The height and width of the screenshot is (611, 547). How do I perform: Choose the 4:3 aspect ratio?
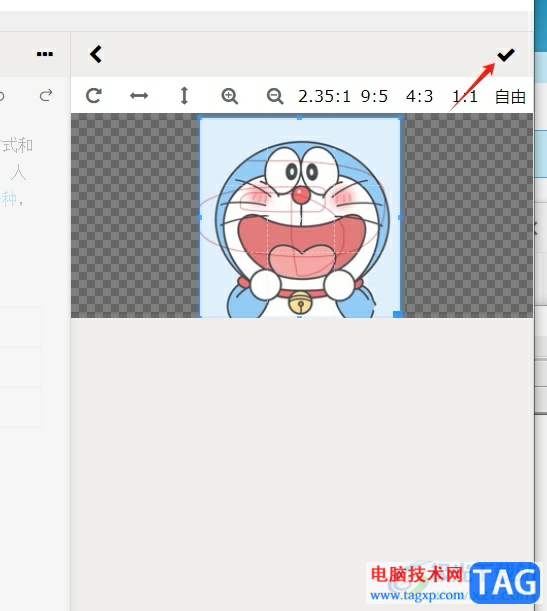click(419, 96)
